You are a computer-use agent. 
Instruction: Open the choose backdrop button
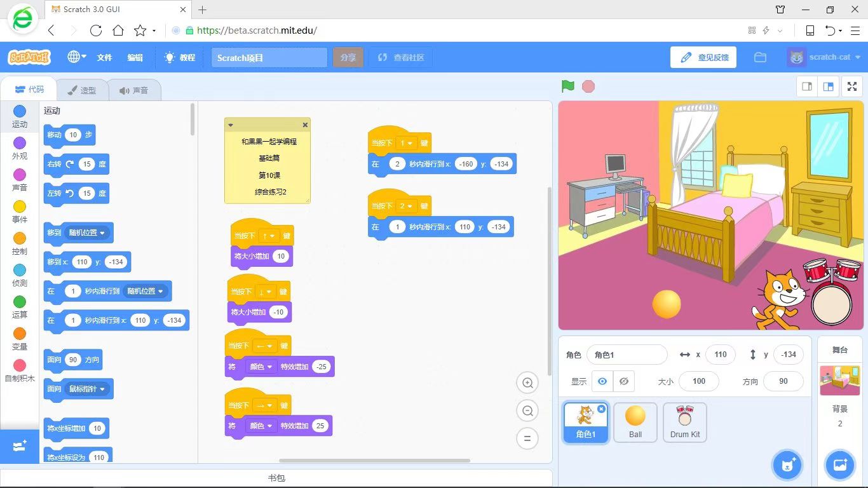pos(839,465)
